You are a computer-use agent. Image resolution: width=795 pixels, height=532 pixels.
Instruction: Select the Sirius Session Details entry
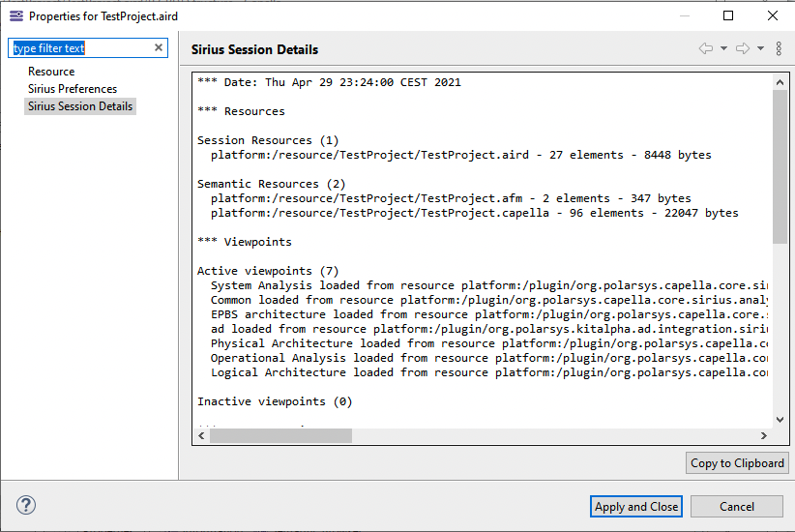click(x=80, y=106)
